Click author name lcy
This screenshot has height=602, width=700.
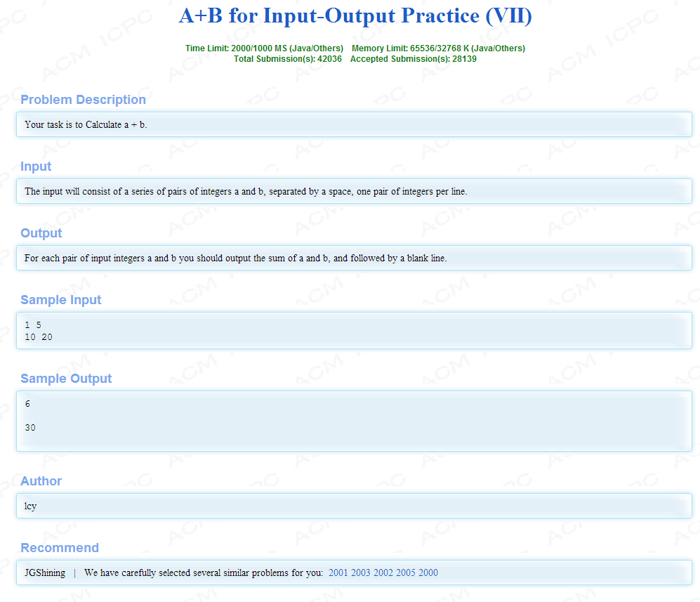pos(30,506)
